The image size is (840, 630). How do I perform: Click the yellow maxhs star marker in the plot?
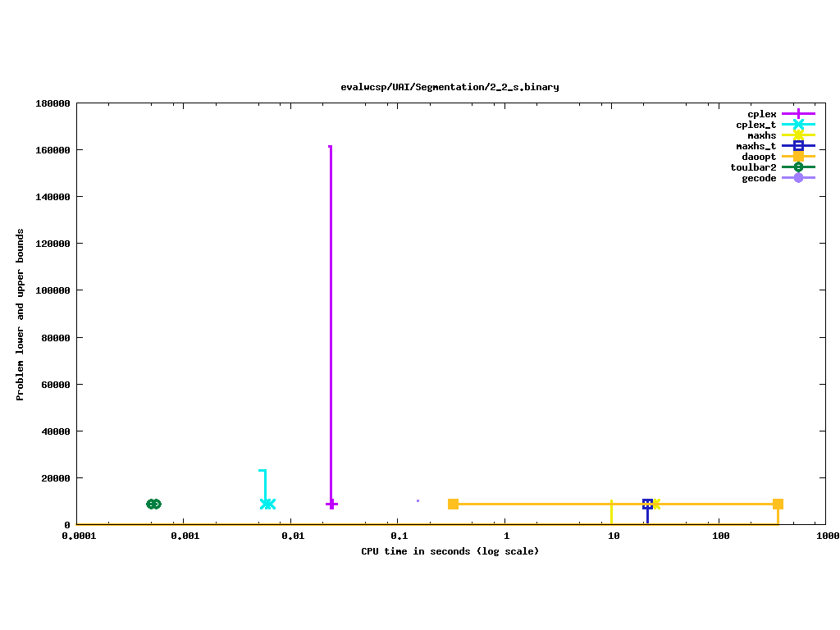tap(655, 504)
